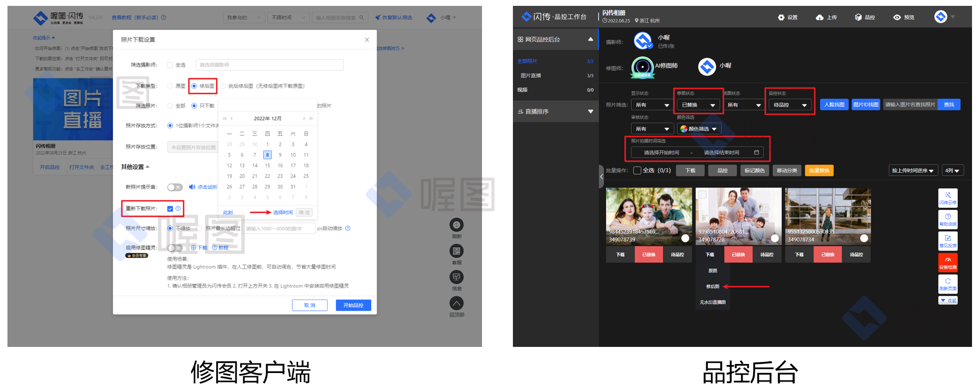Toggle the 启用修图精灵 switch
Screen dimensions: 980x389
(175, 248)
